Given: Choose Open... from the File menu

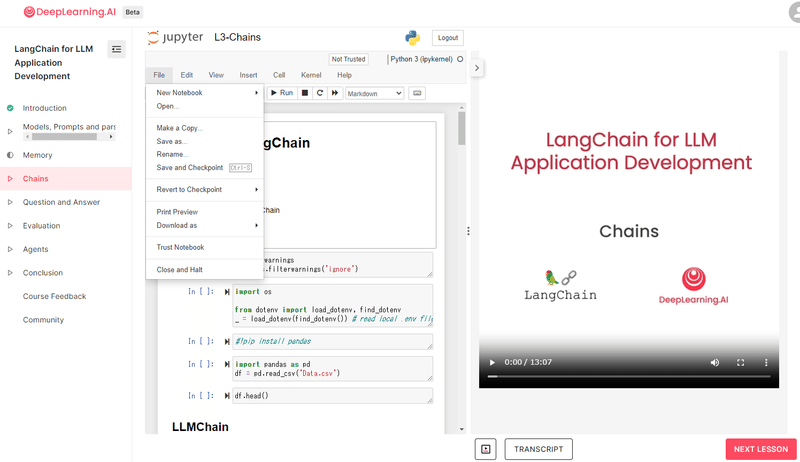Looking at the screenshot, I should pos(205,106).
